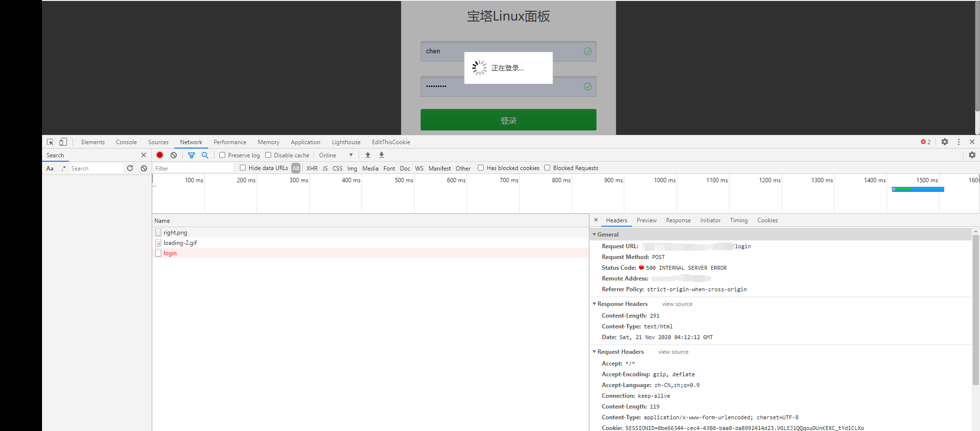Close the Search sidebar panel
Viewport: 980px width, 431px height.
click(144, 155)
